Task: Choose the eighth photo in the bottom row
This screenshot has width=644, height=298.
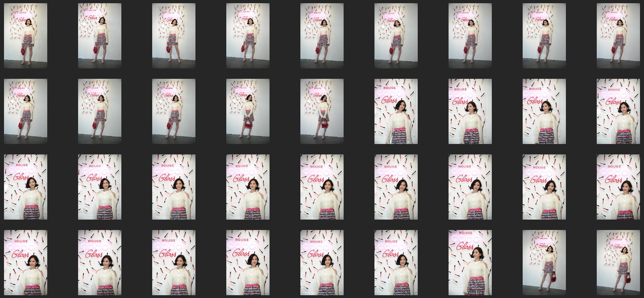Action: [544, 262]
